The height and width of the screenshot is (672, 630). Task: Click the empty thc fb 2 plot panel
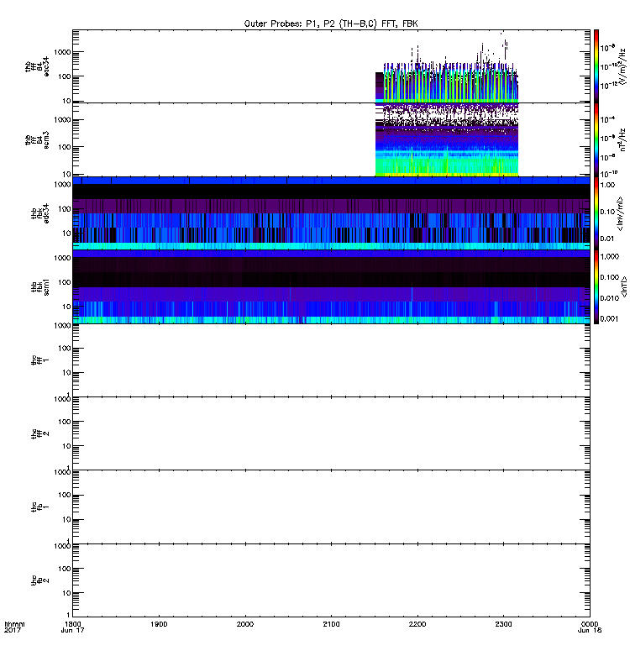point(331,580)
